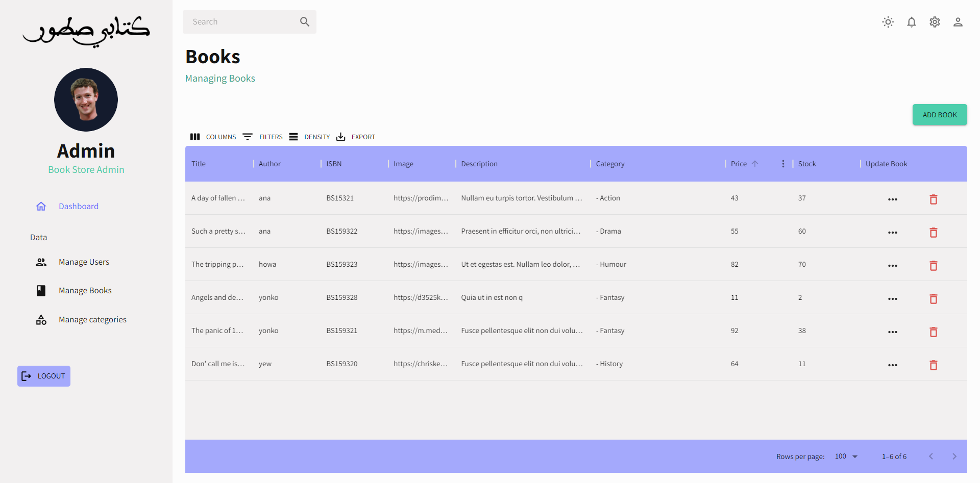The image size is (980, 483).
Task: Open user profile icon in top bar
Action: 958,22
